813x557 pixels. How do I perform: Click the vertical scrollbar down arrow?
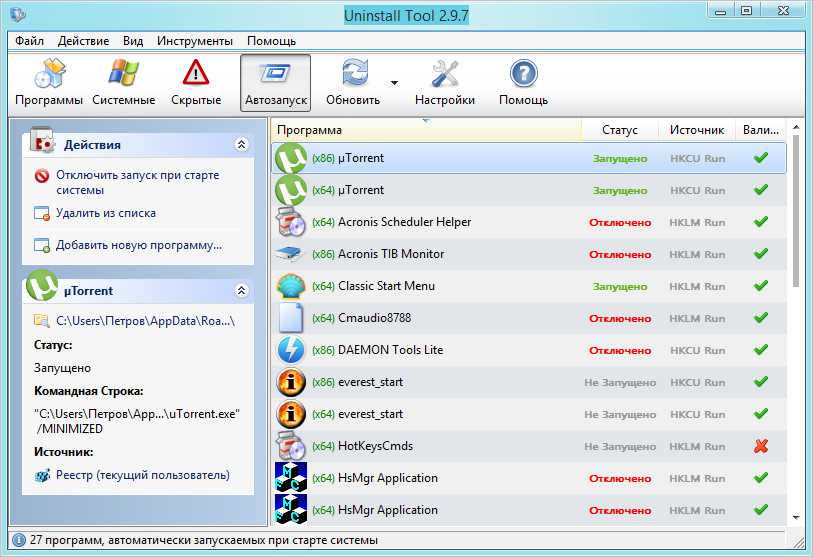point(796,517)
